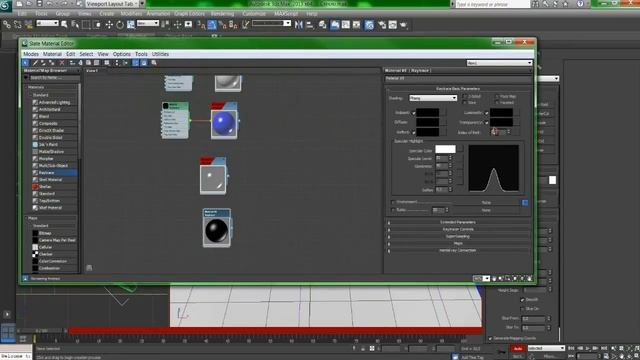The width and height of the screenshot is (640, 360).
Task: Click Lay Out All icon in Slate toolbar
Action: (x=117, y=63)
